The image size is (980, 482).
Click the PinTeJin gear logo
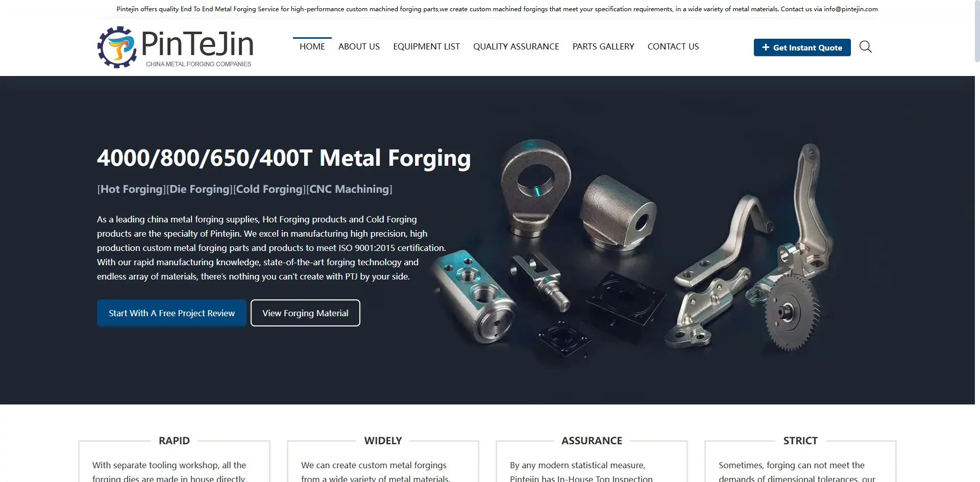coord(117,47)
